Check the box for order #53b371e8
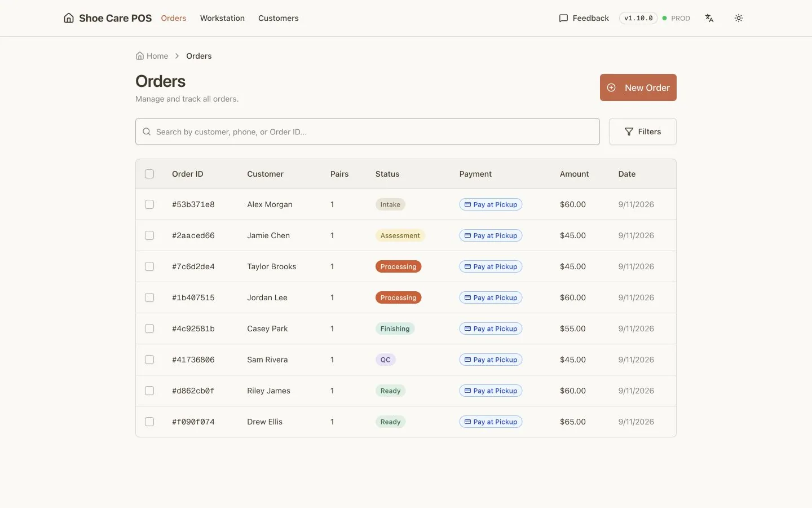 149,204
